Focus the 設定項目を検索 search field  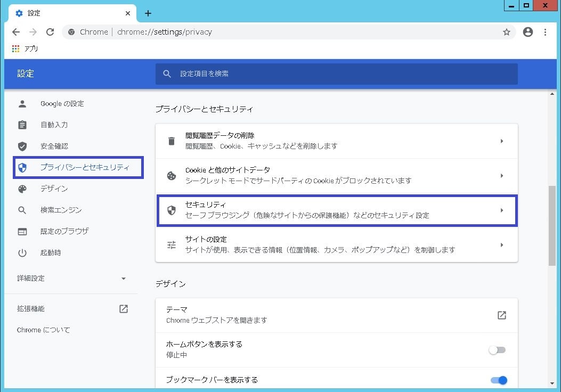[337, 73]
